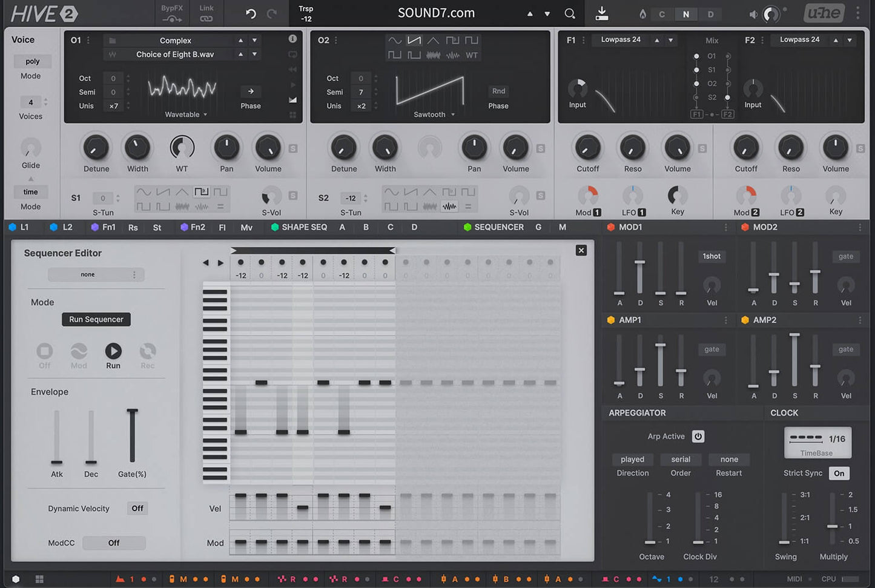875x588 pixels.
Task: Click the O2 Rnd Phase button
Action: [498, 91]
